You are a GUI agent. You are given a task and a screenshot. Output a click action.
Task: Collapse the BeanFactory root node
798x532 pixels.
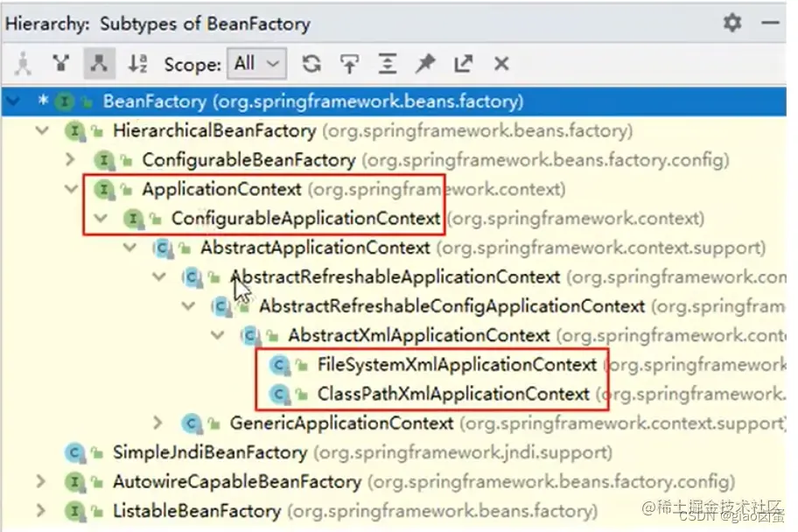pyautogui.click(x=13, y=101)
